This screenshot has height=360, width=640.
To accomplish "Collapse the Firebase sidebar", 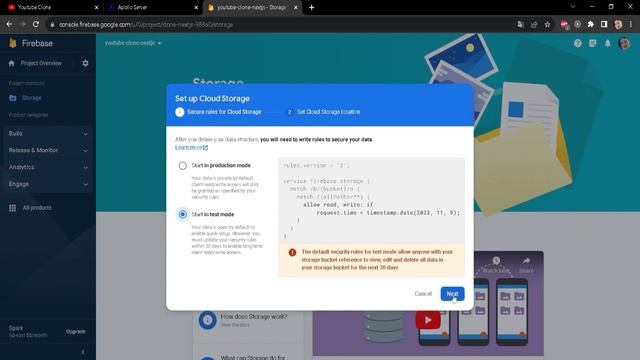I will 83,352.
